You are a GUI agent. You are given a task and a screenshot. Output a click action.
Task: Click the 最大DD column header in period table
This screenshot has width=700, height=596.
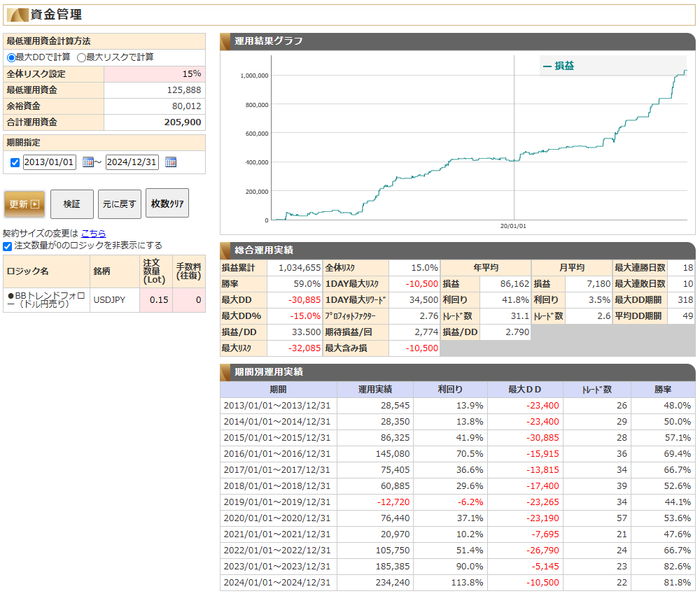coord(525,390)
